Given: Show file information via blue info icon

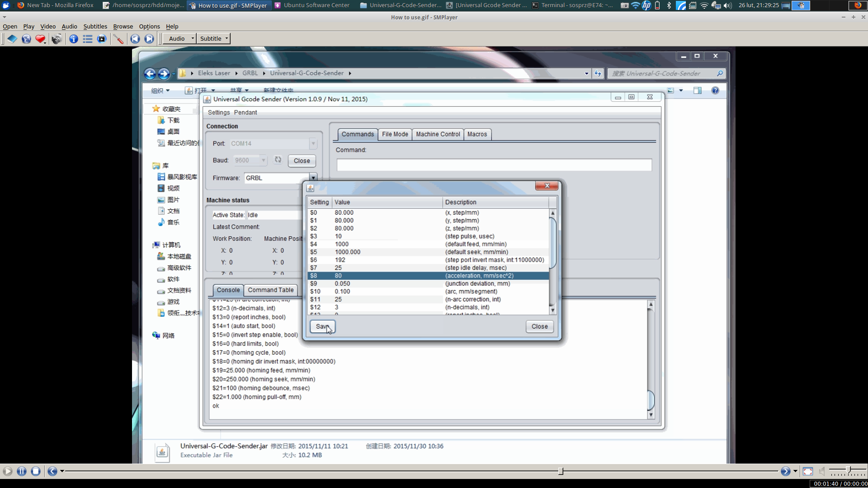Looking at the screenshot, I should [x=73, y=39].
